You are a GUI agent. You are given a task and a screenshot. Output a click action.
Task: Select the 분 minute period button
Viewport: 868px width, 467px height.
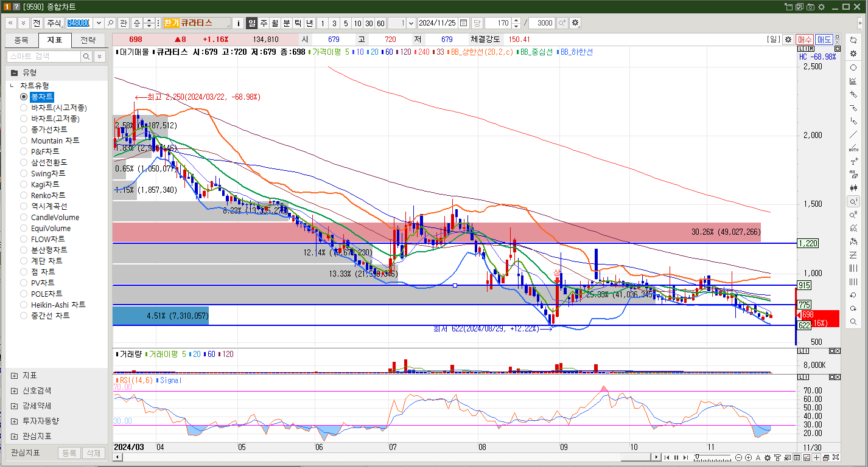286,22
